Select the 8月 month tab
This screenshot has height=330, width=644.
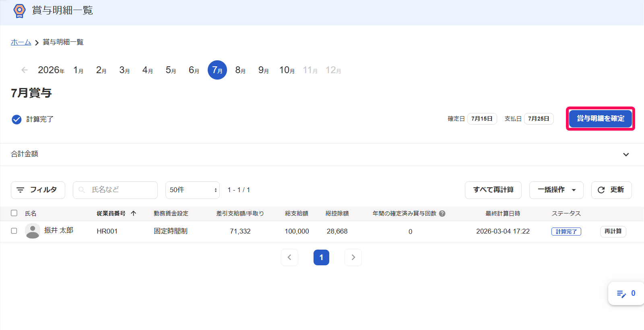(241, 70)
